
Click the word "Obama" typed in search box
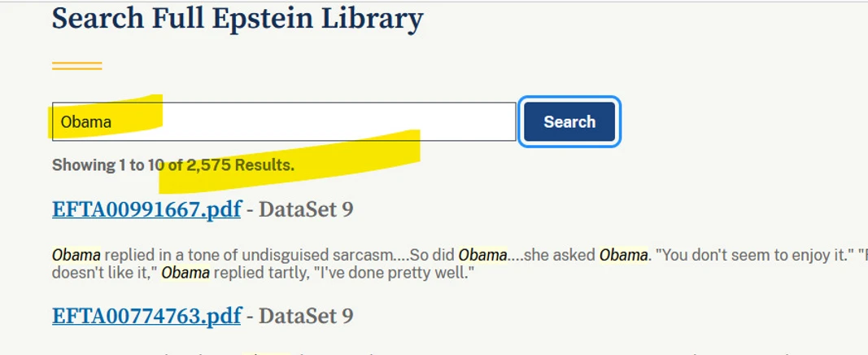85,122
